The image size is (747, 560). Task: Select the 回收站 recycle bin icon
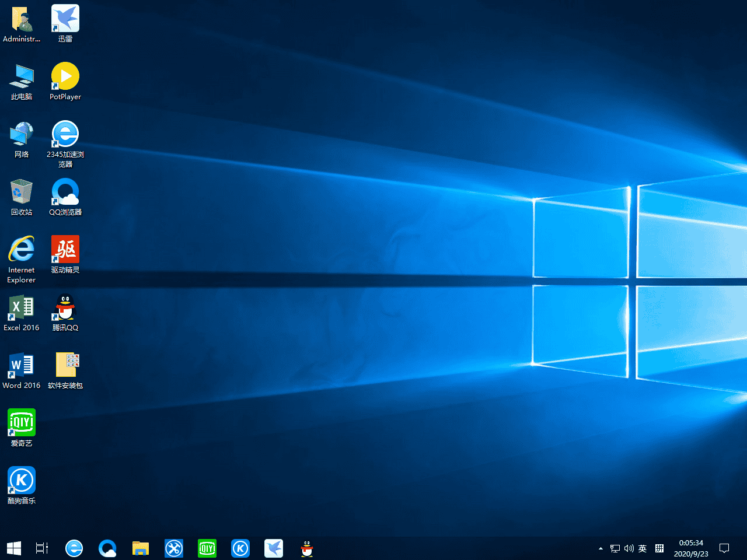(22, 197)
